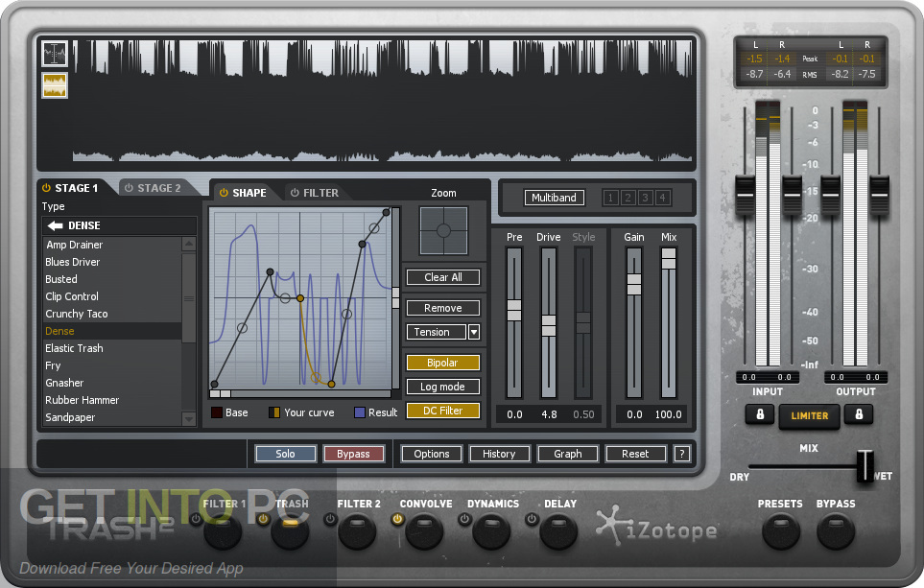Image resolution: width=924 pixels, height=588 pixels.
Task: Toggle Stage 2 power icon
Action: 129,188
